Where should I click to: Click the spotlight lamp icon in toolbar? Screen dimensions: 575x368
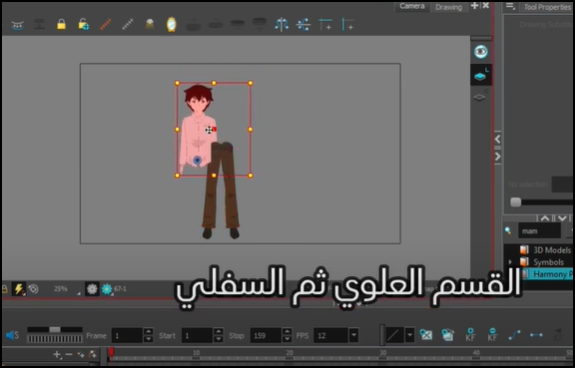150,24
